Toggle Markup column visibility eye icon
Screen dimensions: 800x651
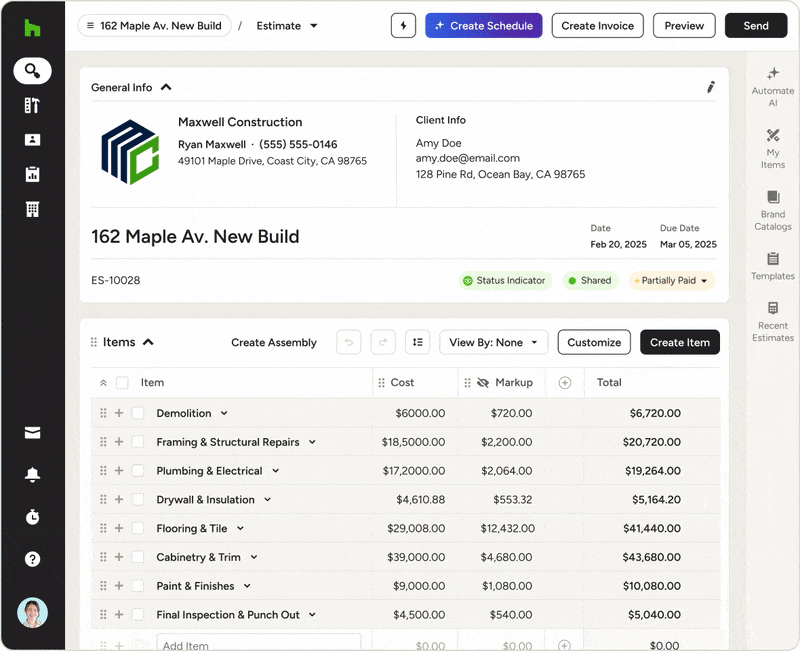[x=483, y=383]
